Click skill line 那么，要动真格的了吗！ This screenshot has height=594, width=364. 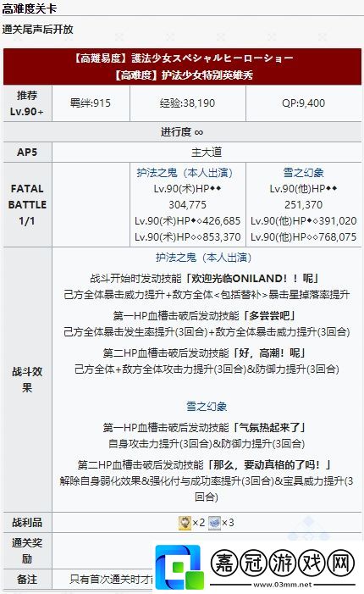205,465
